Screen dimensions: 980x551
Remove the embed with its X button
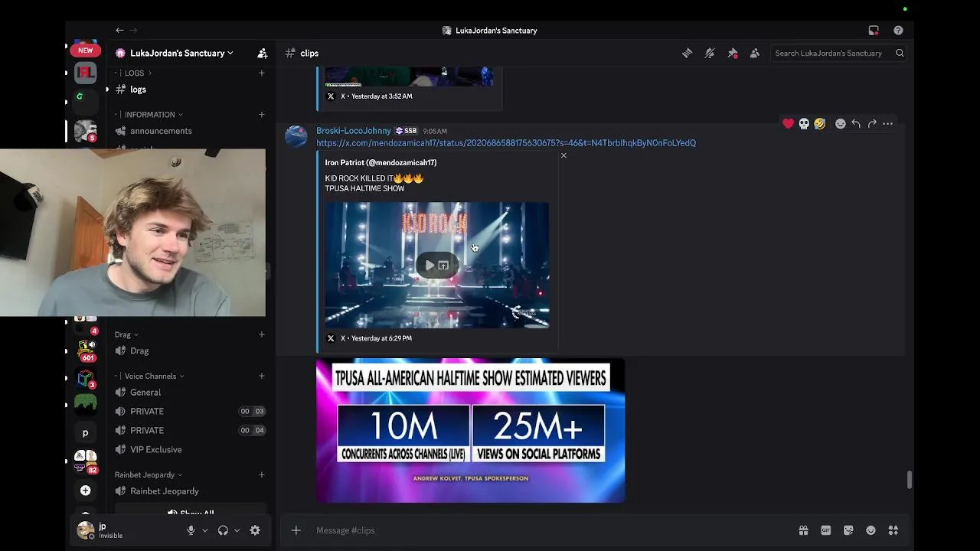(x=563, y=155)
